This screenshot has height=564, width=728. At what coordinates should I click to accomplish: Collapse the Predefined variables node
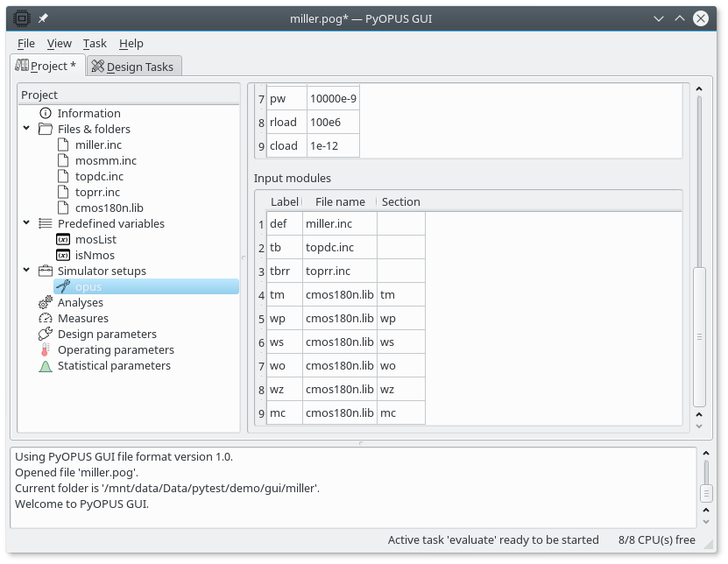(x=27, y=223)
